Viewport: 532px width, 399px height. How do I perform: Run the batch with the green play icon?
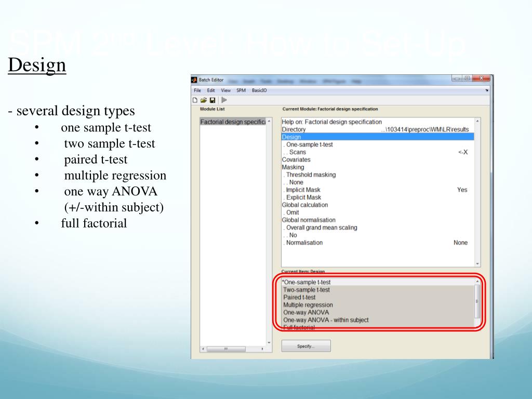pyautogui.click(x=224, y=100)
